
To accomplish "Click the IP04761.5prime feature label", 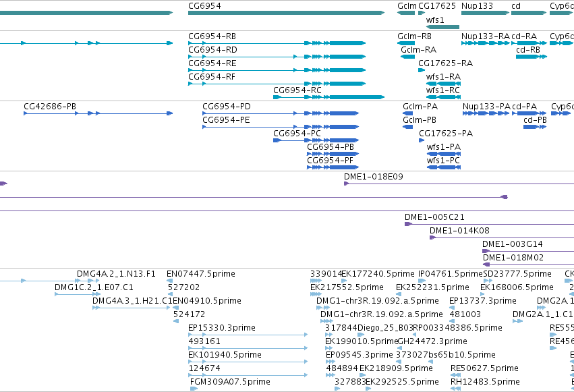I will (x=451, y=274).
